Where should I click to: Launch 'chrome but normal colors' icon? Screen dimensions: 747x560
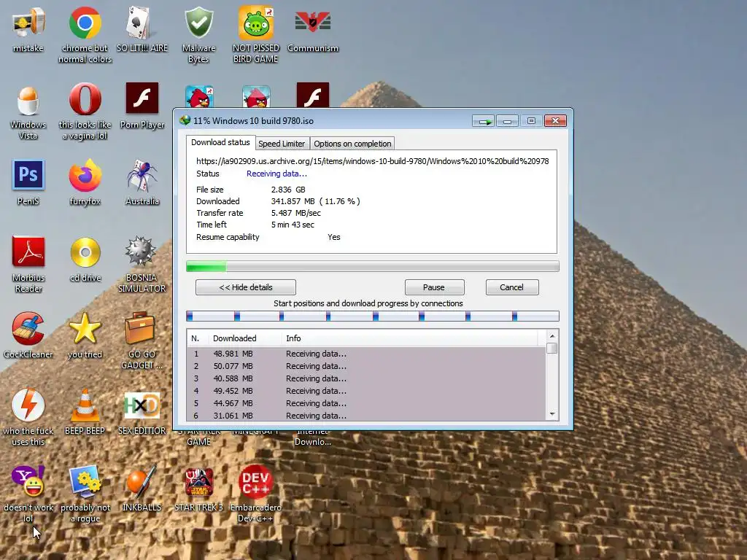pyautogui.click(x=85, y=23)
